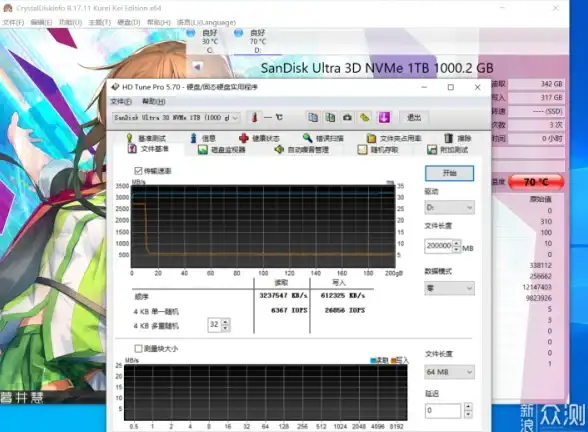Open the 文件(F) menu in CrystalDiskInfo
Screen dimensions: 588x432
(x=13, y=22)
